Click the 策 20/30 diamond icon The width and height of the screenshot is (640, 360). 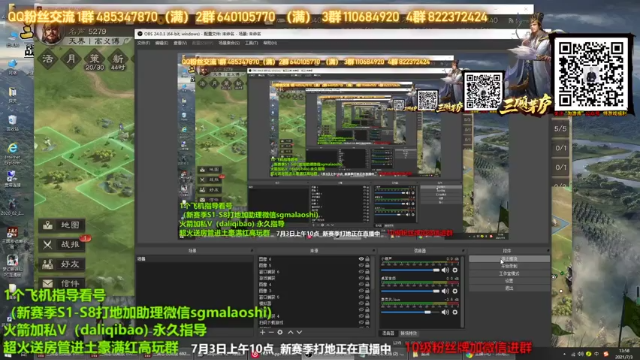[94, 60]
